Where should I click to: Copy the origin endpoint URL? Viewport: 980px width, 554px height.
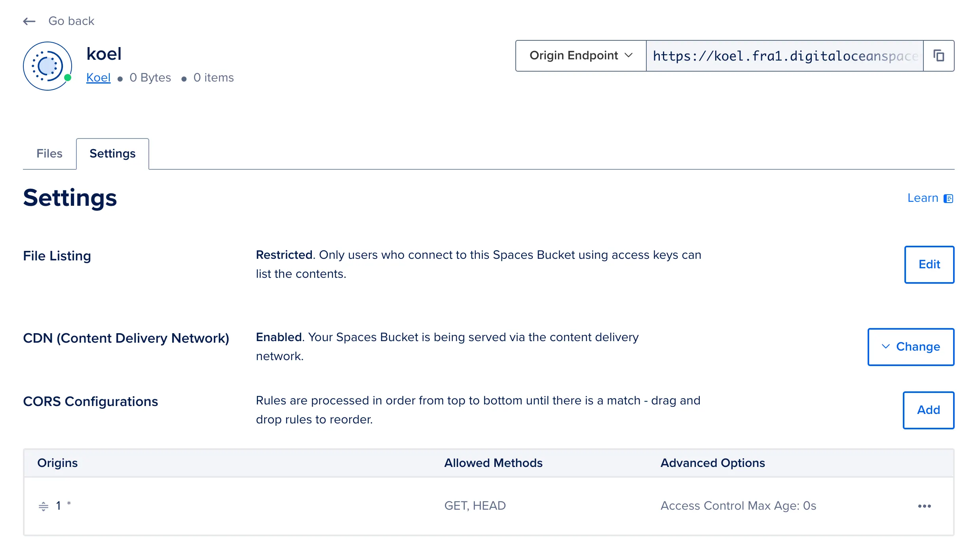(x=939, y=56)
